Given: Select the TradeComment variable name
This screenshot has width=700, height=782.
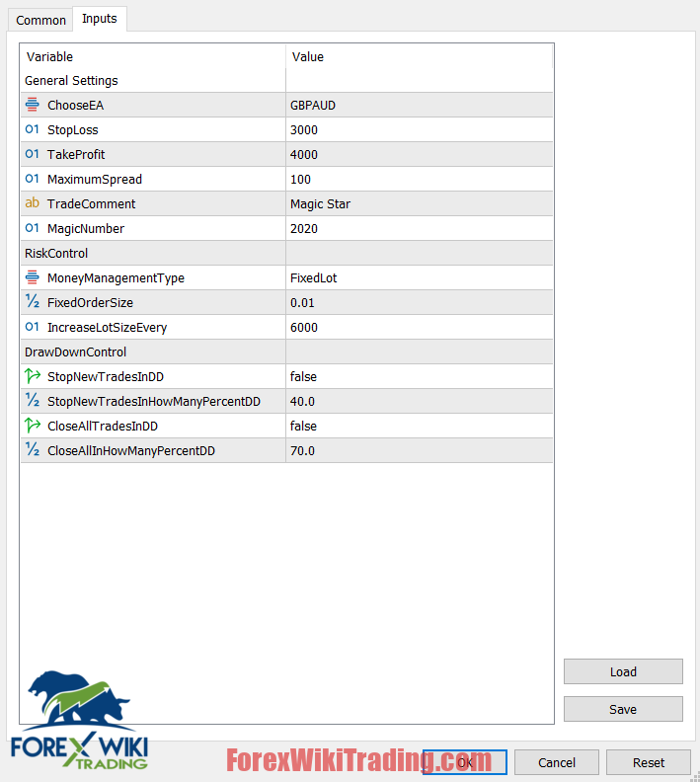Looking at the screenshot, I should click(x=91, y=204).
